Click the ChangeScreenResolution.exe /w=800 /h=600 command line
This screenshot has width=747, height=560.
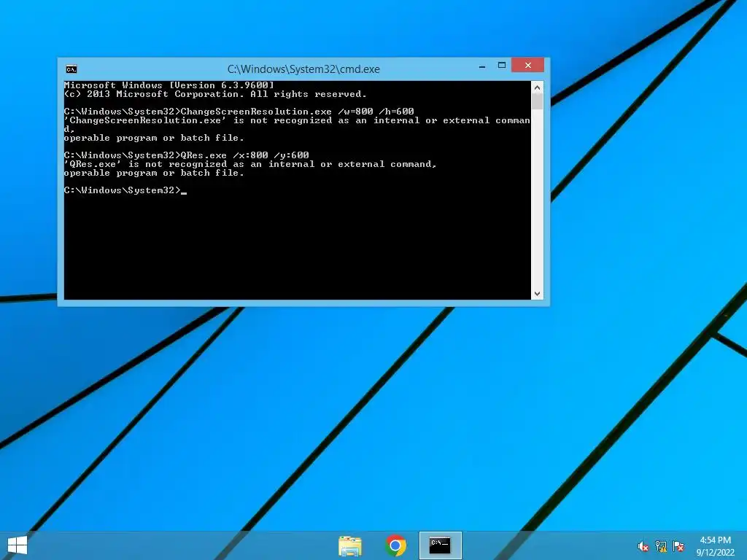coord(239,112)
